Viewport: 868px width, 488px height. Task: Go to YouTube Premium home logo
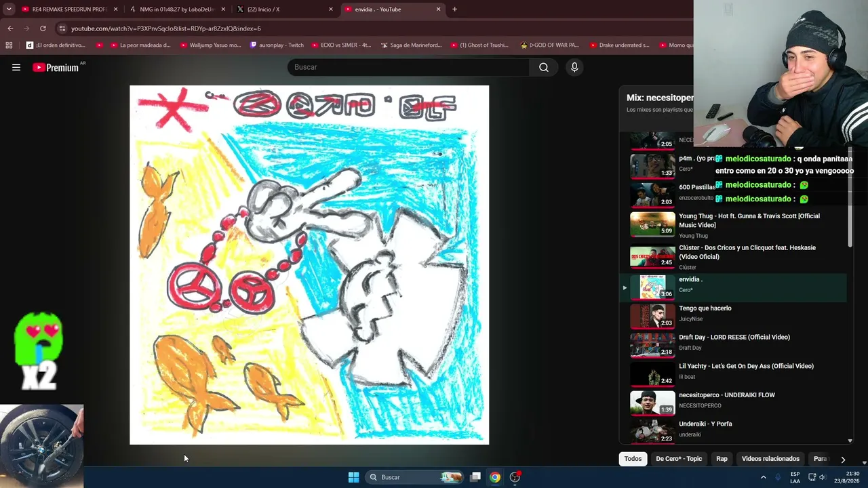pyautogui.click(x=56, y=67)
